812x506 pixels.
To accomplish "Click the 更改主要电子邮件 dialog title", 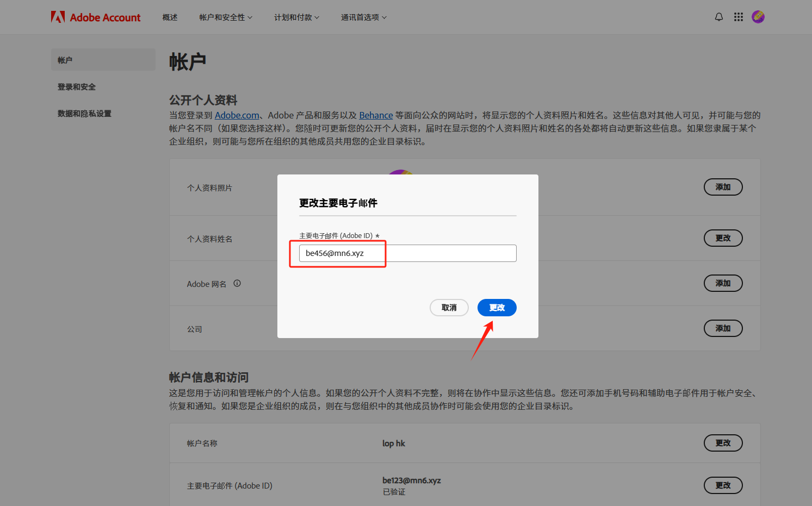I will (338, 203).
